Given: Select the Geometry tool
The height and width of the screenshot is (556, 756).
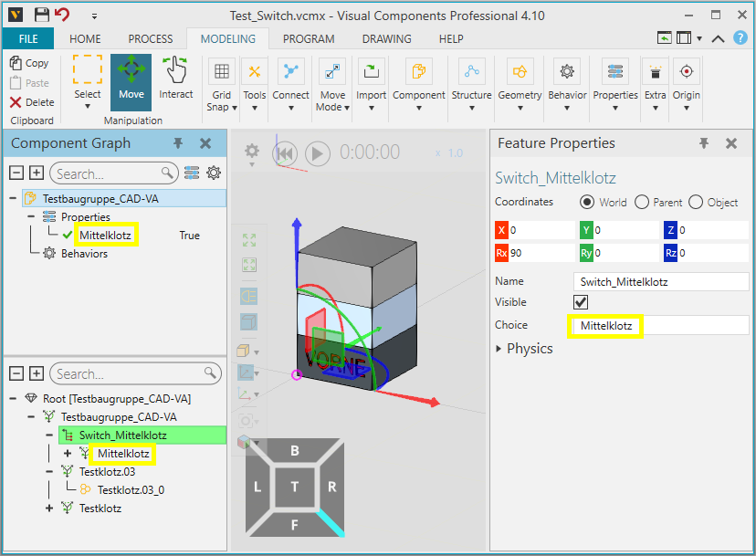Looking at the screenshot, I should point(520,80).
